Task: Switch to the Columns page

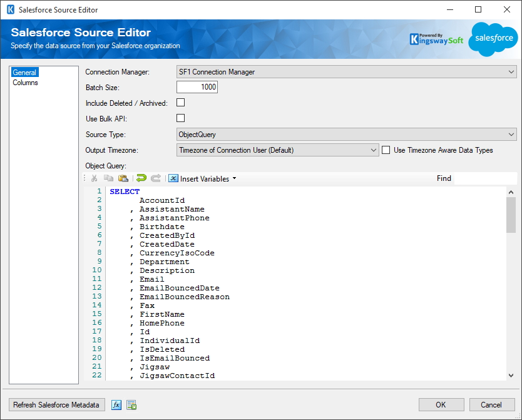Action: pyautogui.click(x=25, y=83)
